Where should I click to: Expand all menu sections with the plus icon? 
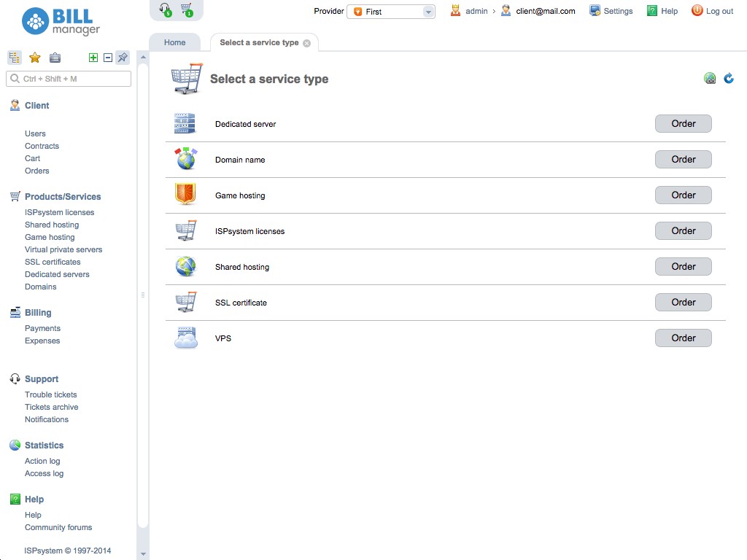click(94, 56)
